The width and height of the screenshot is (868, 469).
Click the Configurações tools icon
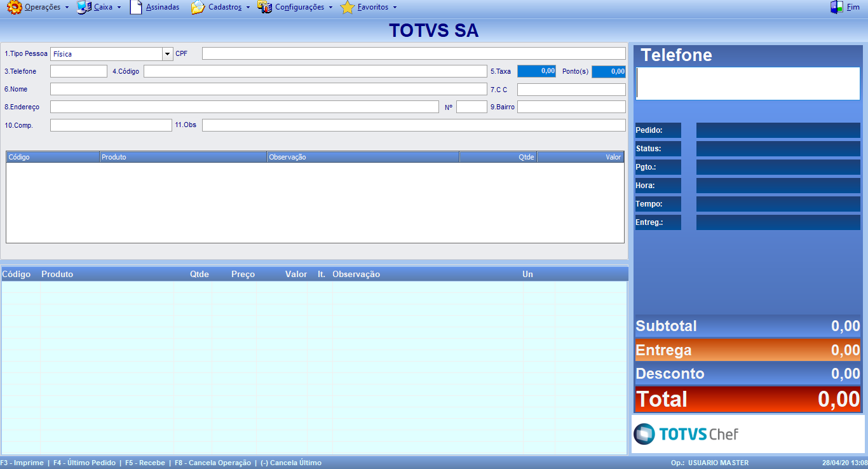(265, 8)
